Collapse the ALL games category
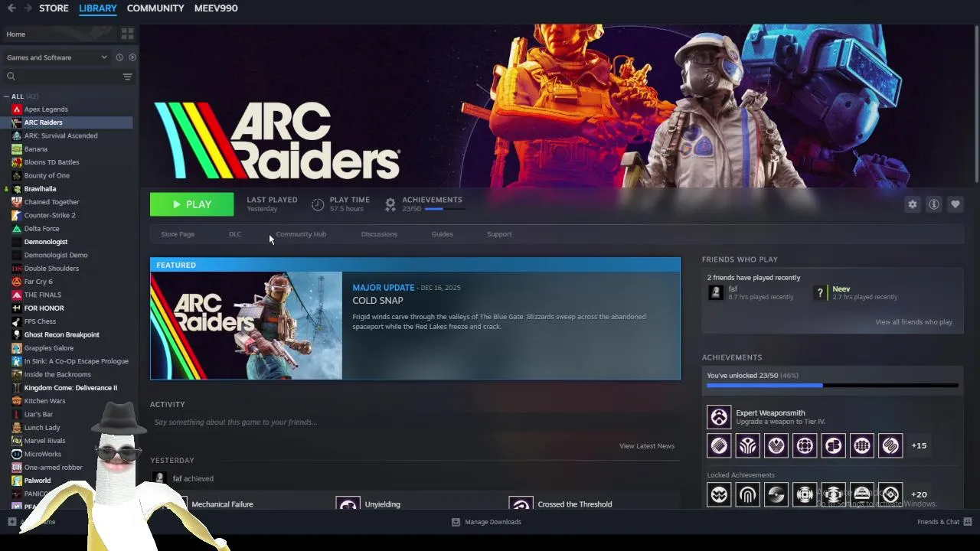Viewport: 980px width, 551px height. 6,96
